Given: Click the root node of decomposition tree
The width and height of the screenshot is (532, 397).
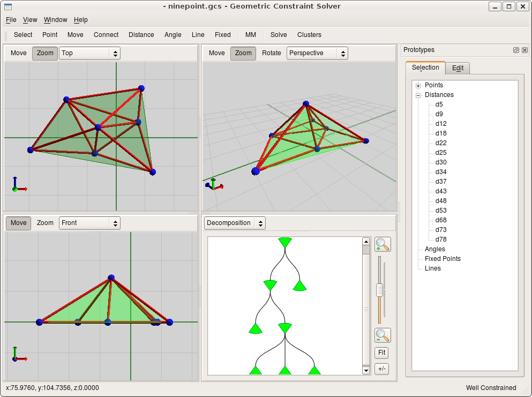Looking at the screenshot, I should tap(284, 242).
